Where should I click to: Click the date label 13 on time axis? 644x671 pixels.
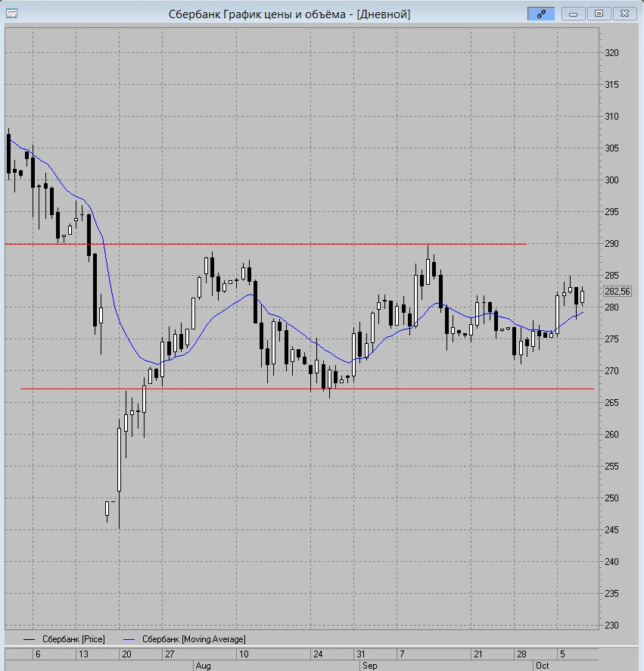(x=83, y=654)
